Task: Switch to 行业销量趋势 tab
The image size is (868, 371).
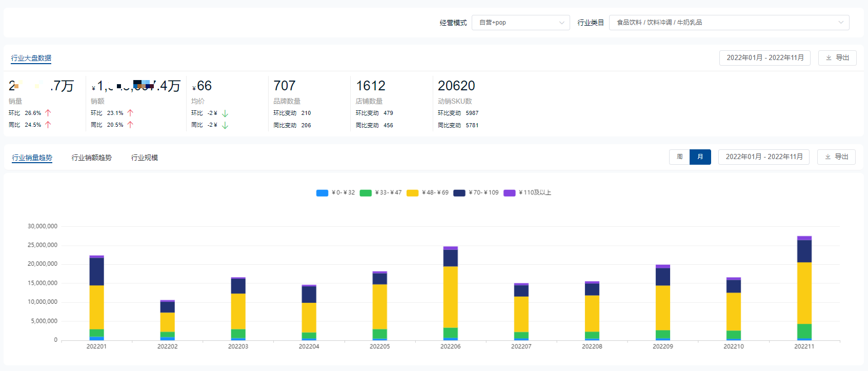Action: click(32, 158)
